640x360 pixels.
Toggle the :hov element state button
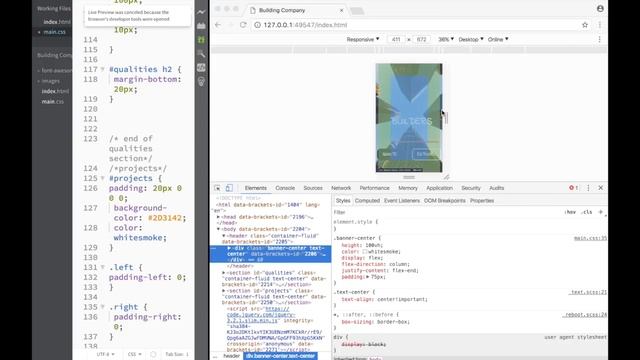pos(570,212)
